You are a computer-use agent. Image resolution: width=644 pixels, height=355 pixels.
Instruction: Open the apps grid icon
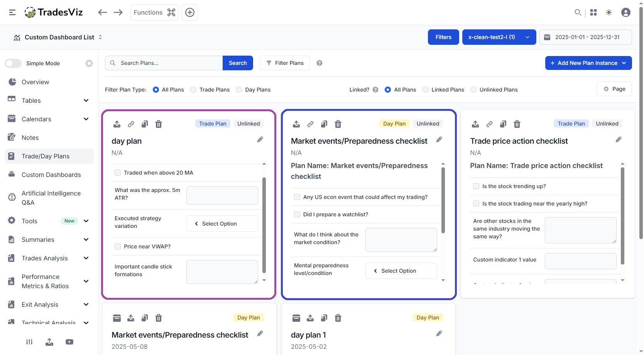(593, 12)
